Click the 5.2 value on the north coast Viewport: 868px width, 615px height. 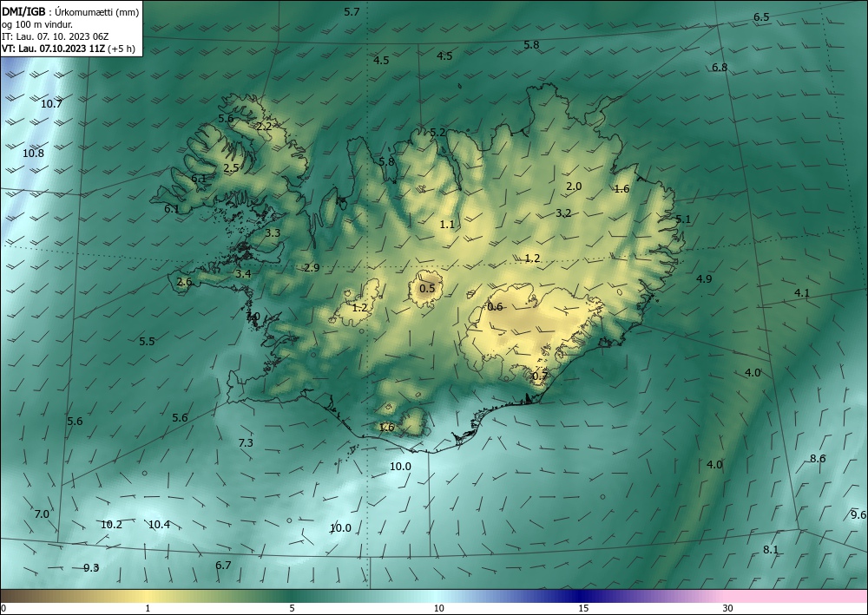(x=437, y=132)
